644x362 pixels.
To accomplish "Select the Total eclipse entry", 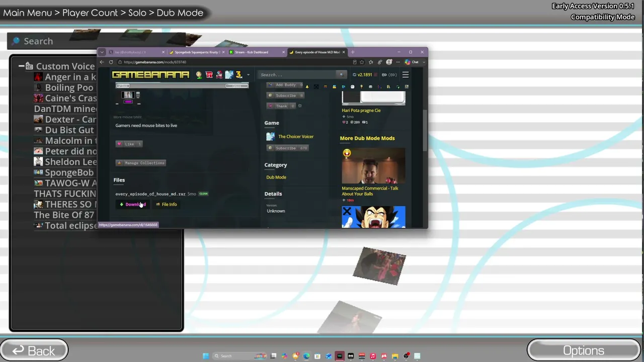I will (x=65, y=226).
